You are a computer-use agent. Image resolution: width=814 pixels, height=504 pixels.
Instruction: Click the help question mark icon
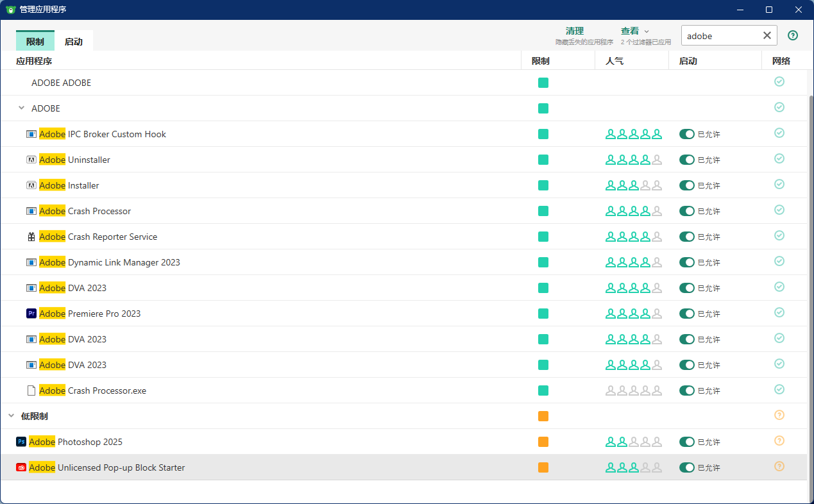tap(793, 36)
